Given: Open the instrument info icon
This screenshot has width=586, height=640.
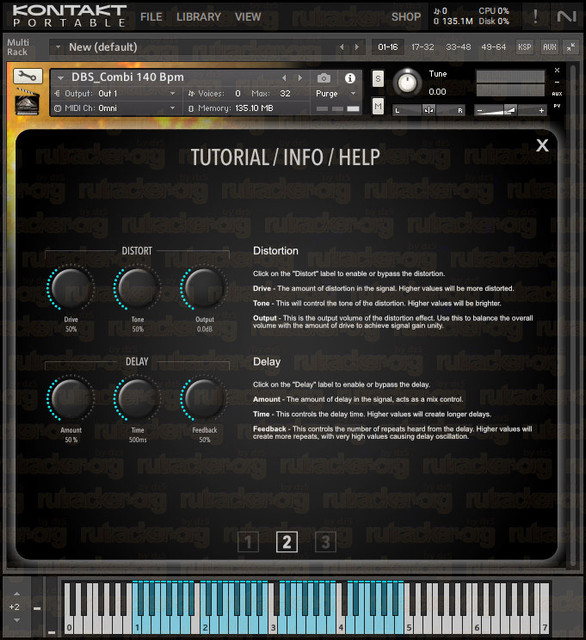Looking at the screenshot, I should (x=350, y=78).
